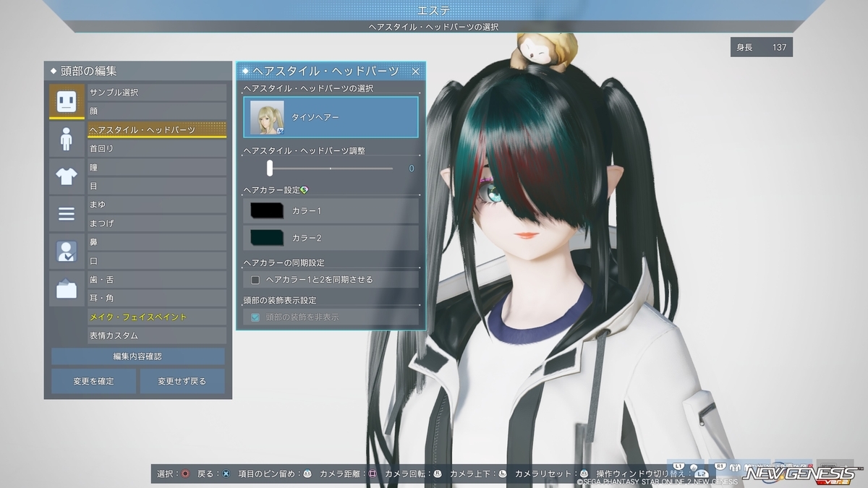Open the box storage category icon
The height and width of the screenshot is (488, 868).
[67, 289]
